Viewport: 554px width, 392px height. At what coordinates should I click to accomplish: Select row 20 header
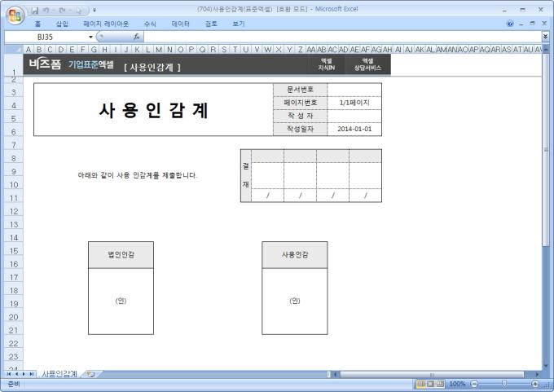(x=14, y=317)
